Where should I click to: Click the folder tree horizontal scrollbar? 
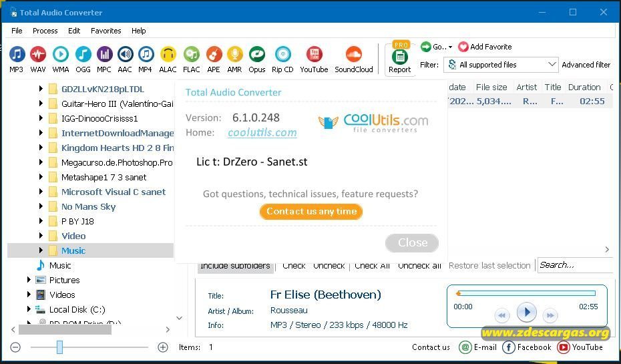(x=65, y=329)
